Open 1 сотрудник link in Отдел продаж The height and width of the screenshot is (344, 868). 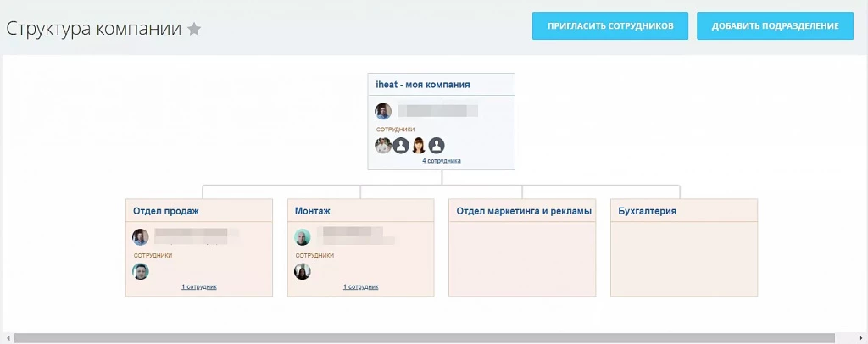pos(199,287)
